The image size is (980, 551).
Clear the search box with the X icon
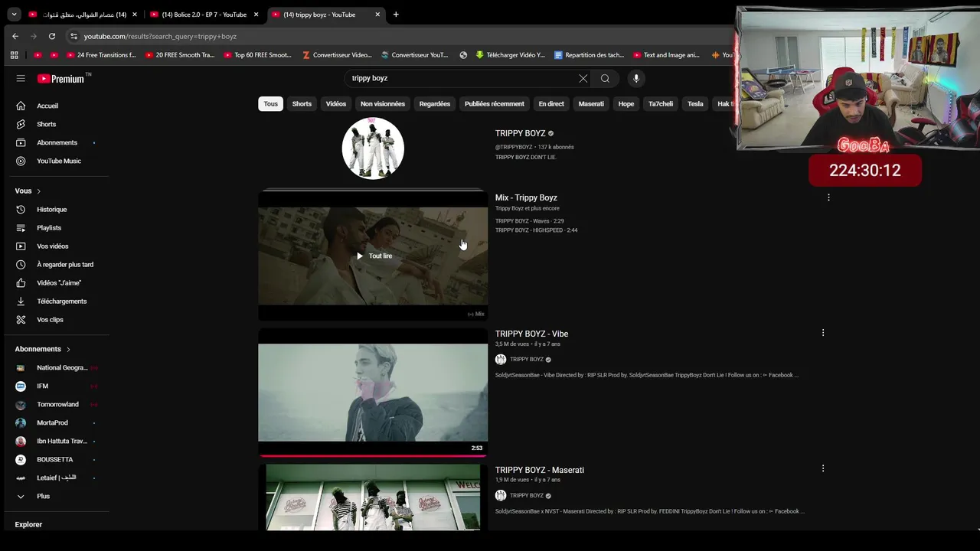point(583,78)
